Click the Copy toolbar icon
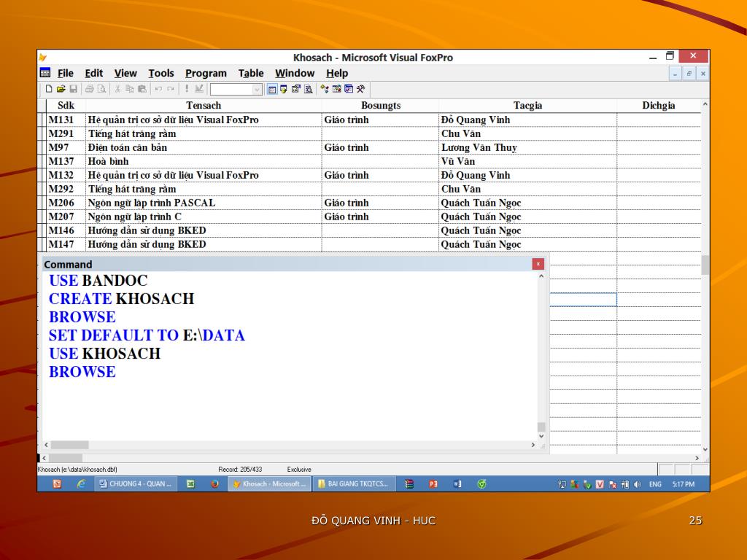Image resolution: width=747 pixels, height=560 pixels. (x=130, y=89)
